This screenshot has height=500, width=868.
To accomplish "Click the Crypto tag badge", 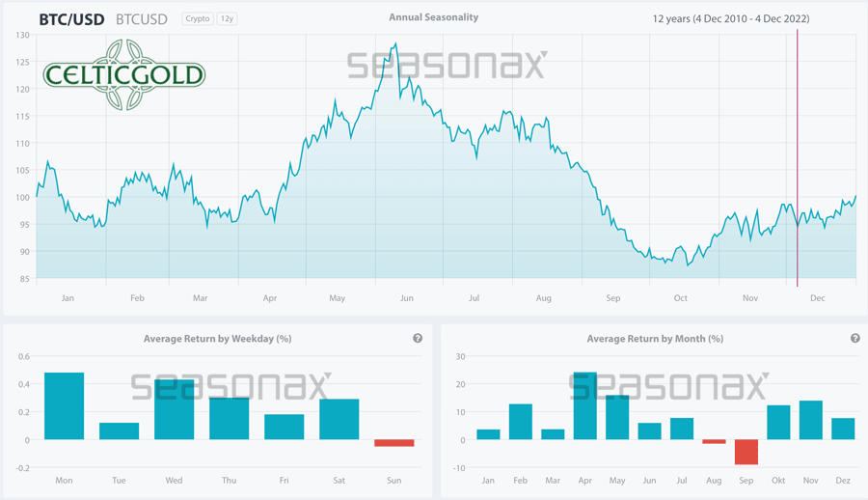I will pos(198,18).
